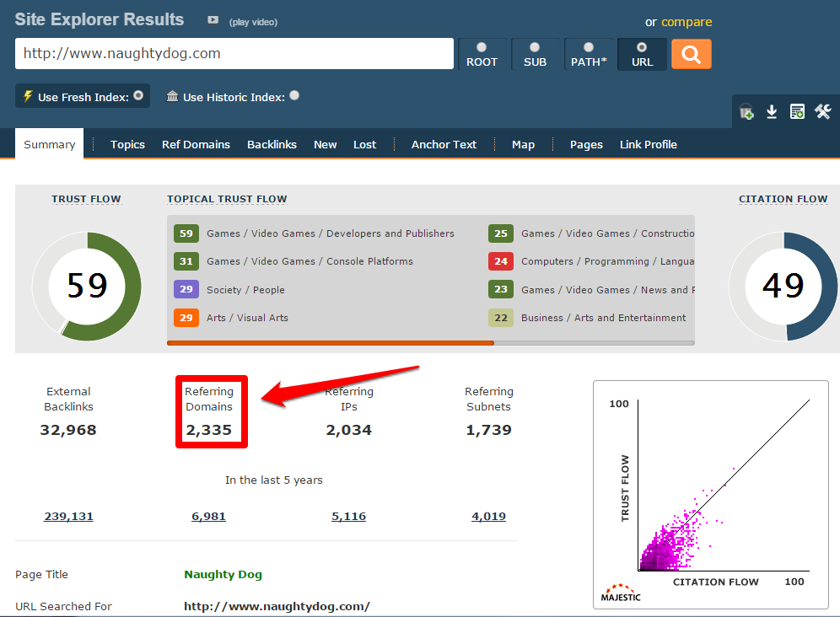840x617 pixels.
Task: Go to the Lost tab
Action: pyautogui.click(x=364, y=145)
